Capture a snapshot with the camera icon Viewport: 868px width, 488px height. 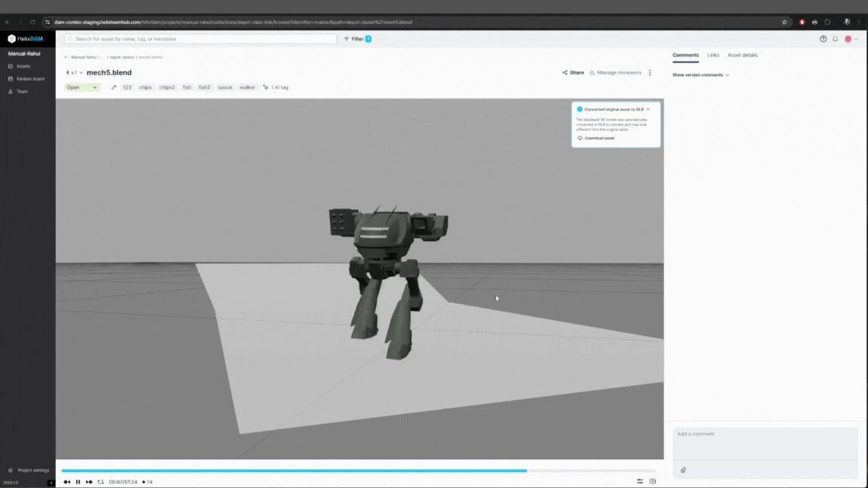[x=653, y=482]
